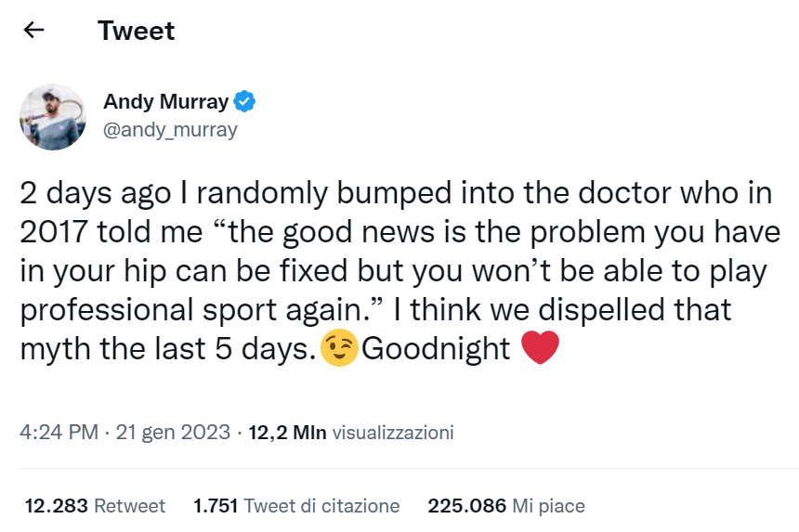The width and height of the screenshot is (799, 532).
Task: Show the 225.086 Mi piace list
Action: (506, 506)
